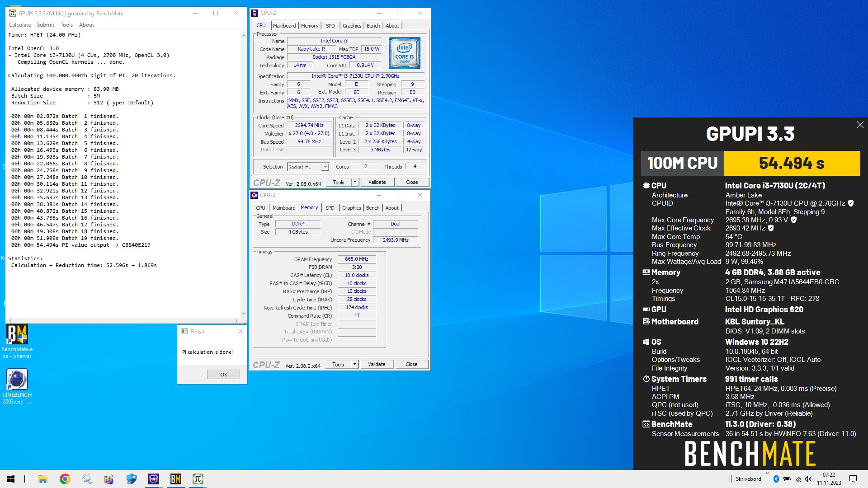Click OK in the Finish dialog
This screenshot has height=488, width=868.
223,375
